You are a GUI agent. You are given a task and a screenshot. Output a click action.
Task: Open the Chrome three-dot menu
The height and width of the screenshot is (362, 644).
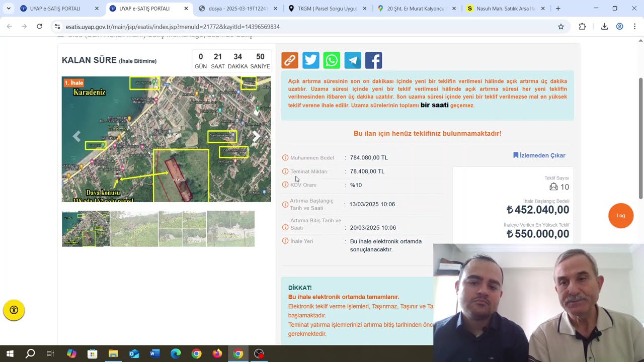pos(635,27)
